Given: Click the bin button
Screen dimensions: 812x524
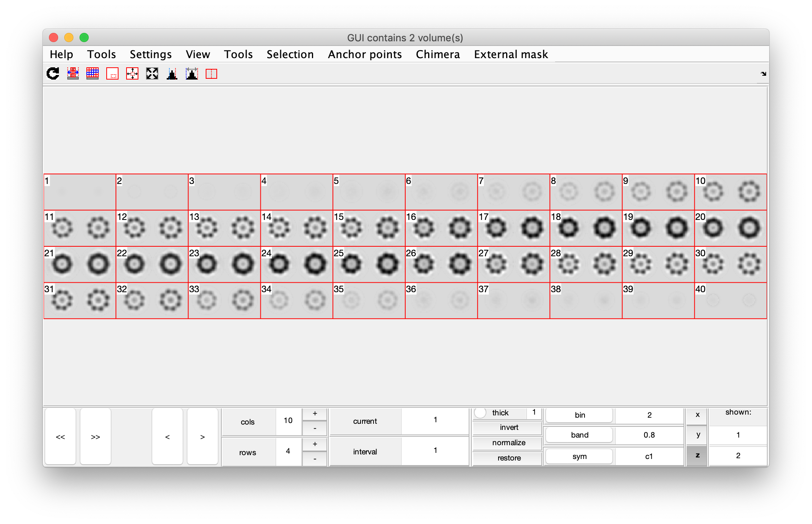Looking at the screenshot, I should (x=580, y=415).
